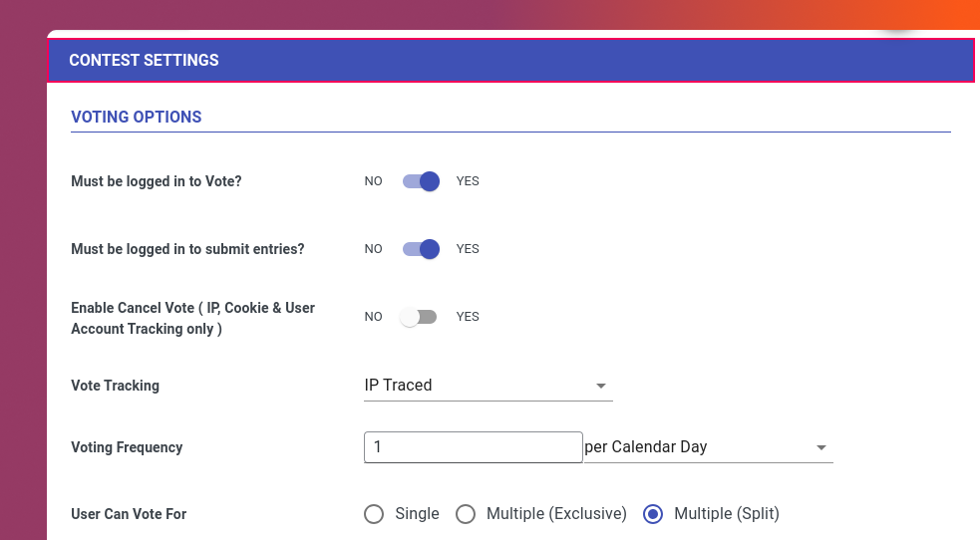Click the Voting Frequency number field
The width and height of the screenshot is (980, 540).
(474, 447)
